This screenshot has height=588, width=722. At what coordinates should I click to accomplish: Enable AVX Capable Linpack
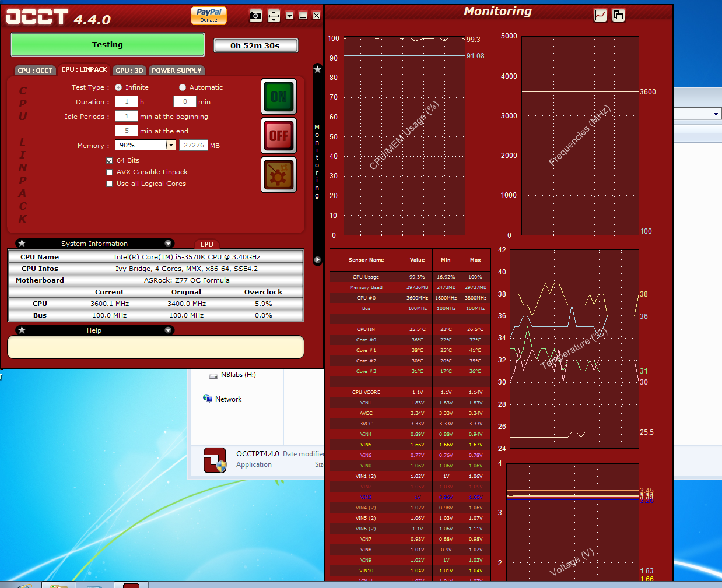pyautogui.click(x=109, y=172)
